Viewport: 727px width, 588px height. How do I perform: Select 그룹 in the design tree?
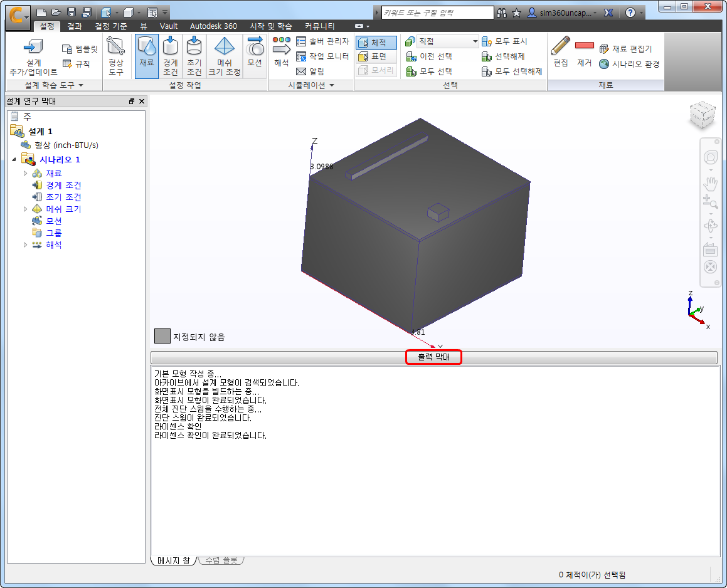[x=54, y=233]
